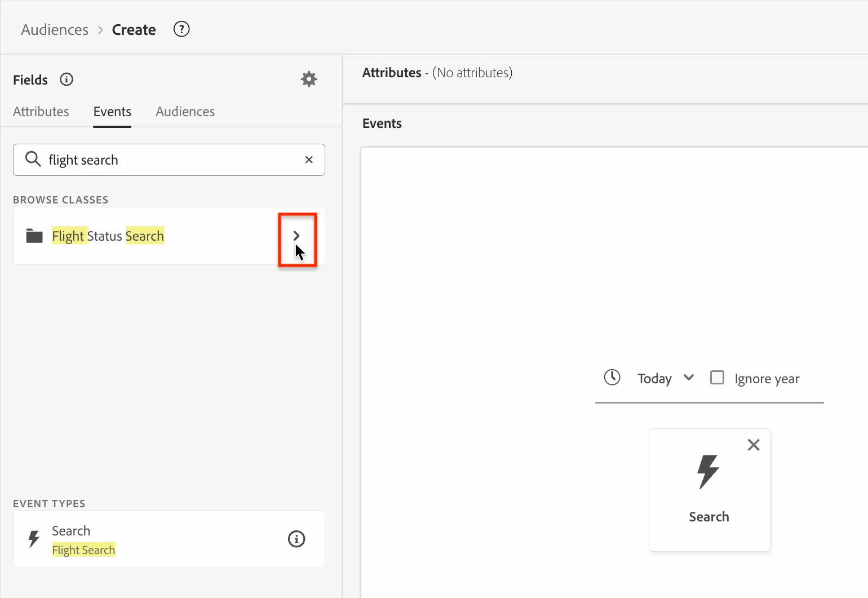The image size is (868, 598).
Task: Select the Events tab
Action: (x=112, y=112)
